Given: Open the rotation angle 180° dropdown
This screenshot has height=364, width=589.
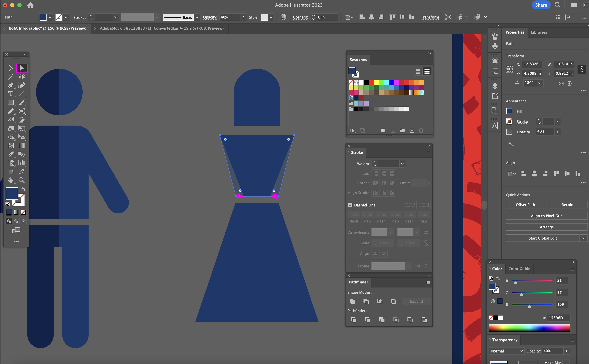Looking at the screenshot, I should (540, 83).
